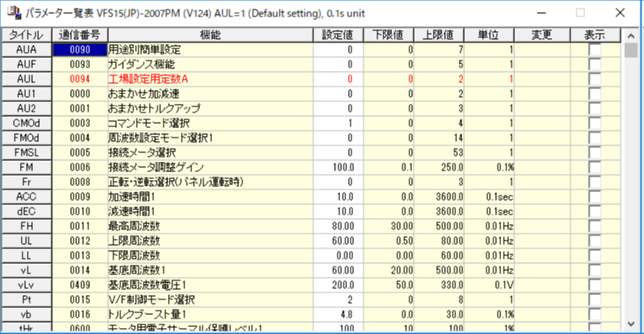Viewport: 644px width, 334px height.
Task: Click setting value 100.0 in FM row
Action: click(x=338, y=167)
